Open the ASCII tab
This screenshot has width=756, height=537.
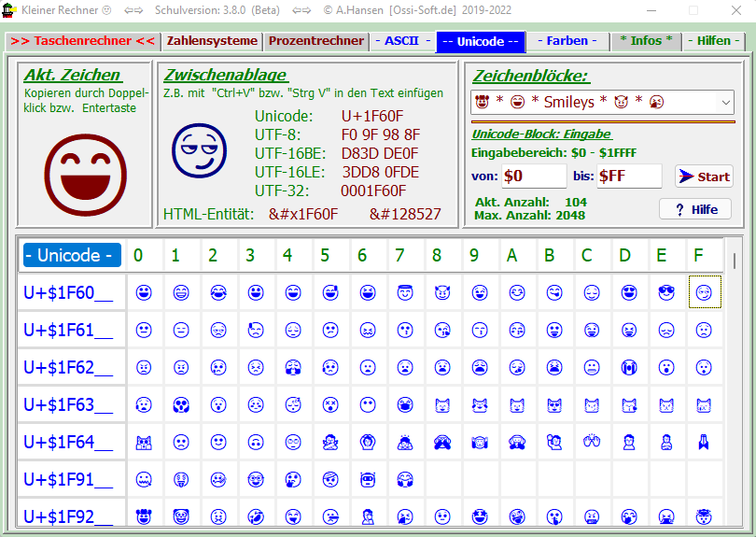tap(401, 41)
